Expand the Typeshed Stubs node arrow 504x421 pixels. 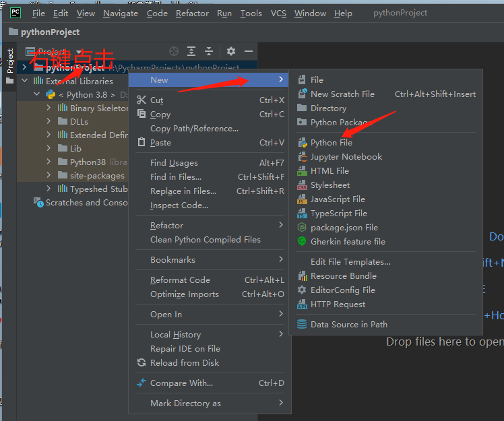49,189
